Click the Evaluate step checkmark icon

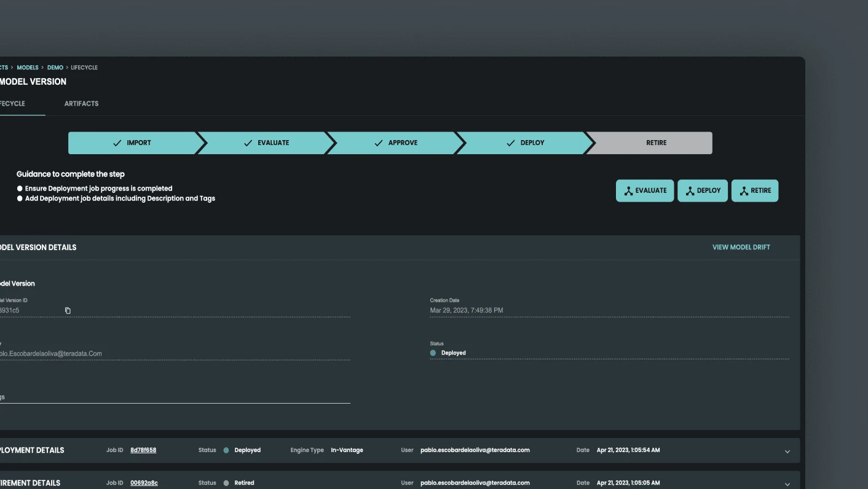coord(248,143)
